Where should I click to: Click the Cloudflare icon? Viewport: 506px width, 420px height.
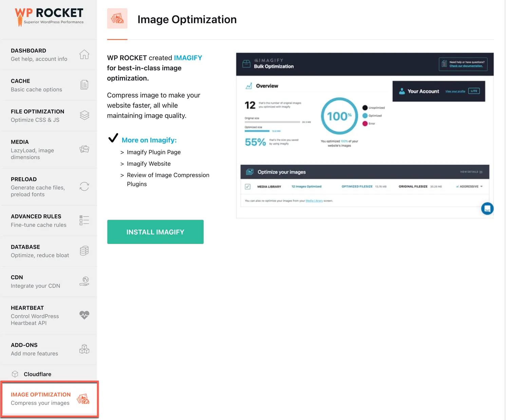(x=15, y=374)
